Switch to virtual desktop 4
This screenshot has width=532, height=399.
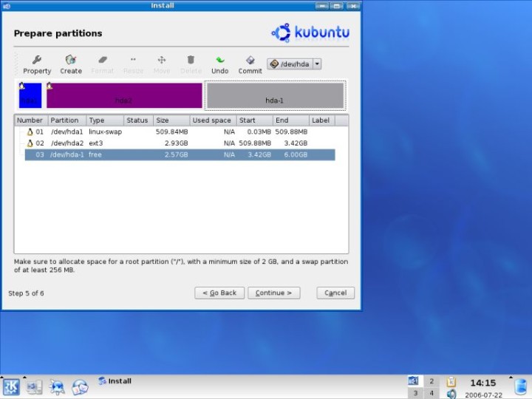pyautogui.click(x=432, y=393)
